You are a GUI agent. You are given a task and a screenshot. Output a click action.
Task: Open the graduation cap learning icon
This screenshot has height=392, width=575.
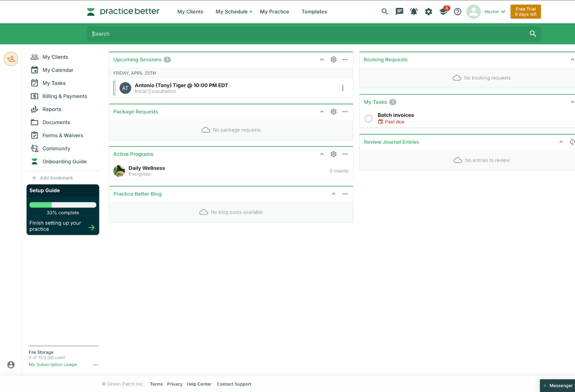(x=443, y=12)
